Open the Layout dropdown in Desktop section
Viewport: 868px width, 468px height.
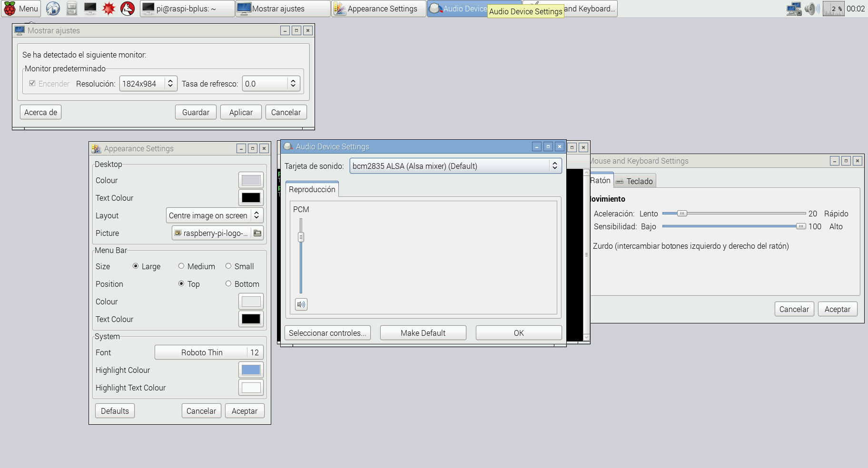coord(214,215)
